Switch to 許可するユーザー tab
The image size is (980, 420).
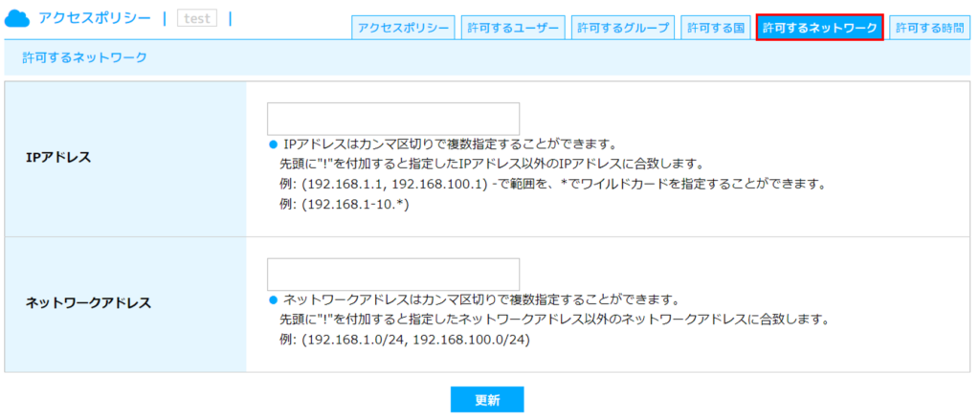(513, 28)
